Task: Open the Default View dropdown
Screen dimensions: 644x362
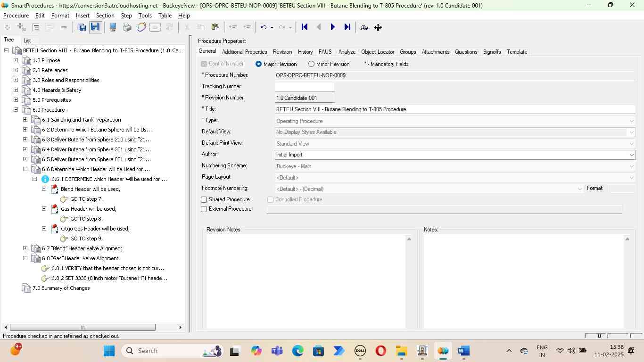Action: pos(631,132)
